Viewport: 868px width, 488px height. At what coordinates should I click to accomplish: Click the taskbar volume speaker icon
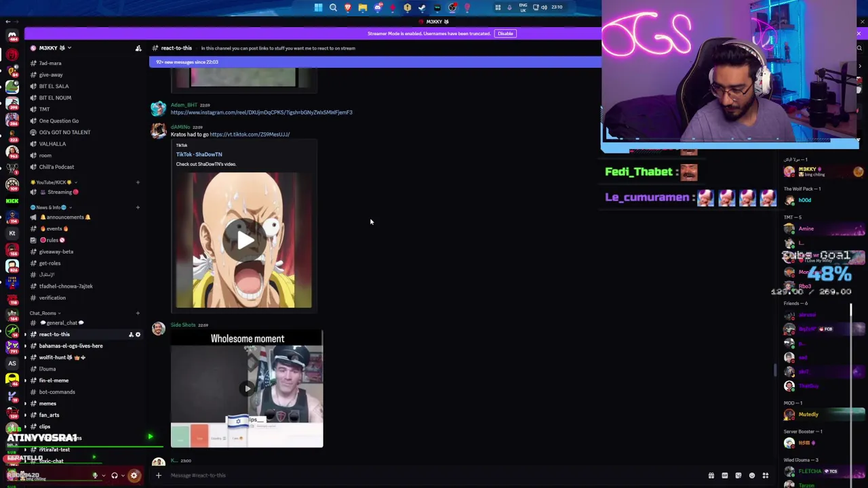tap(544, 7)
